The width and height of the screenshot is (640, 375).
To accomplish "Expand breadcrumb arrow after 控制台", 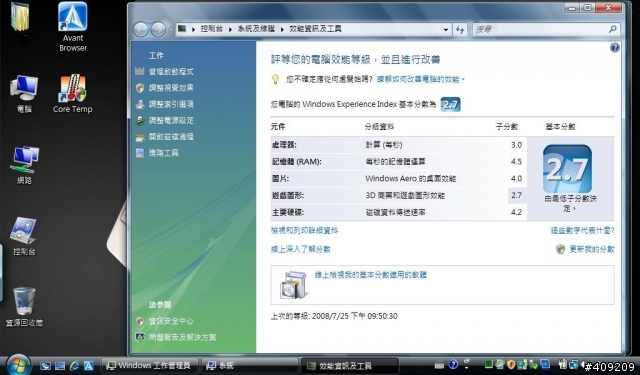I will [x=231, y=29].
